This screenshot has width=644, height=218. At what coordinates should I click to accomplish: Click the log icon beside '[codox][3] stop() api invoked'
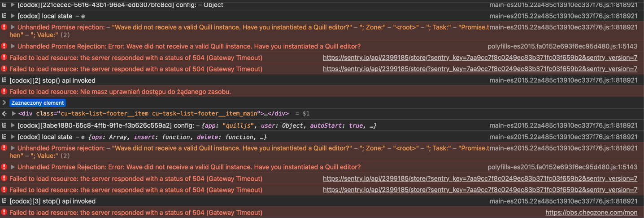(x=4, y=201)
